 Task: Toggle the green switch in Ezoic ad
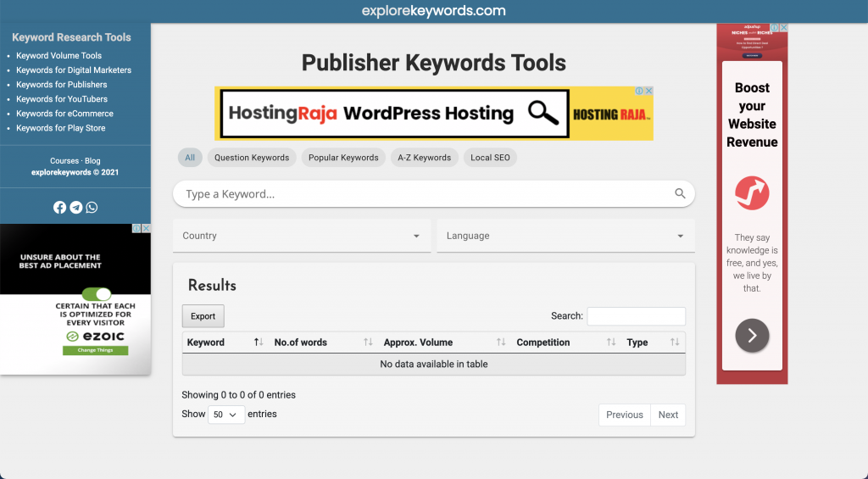[97, 294]
